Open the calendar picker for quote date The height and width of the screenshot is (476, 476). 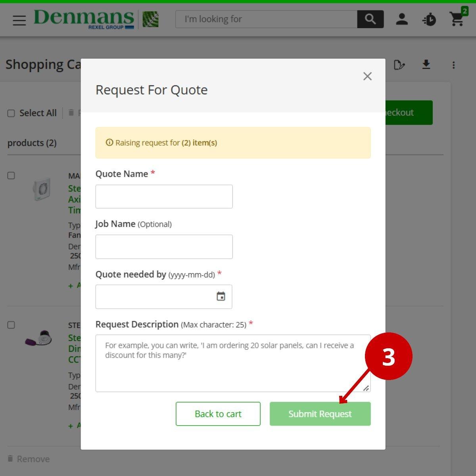pos(221,296)
